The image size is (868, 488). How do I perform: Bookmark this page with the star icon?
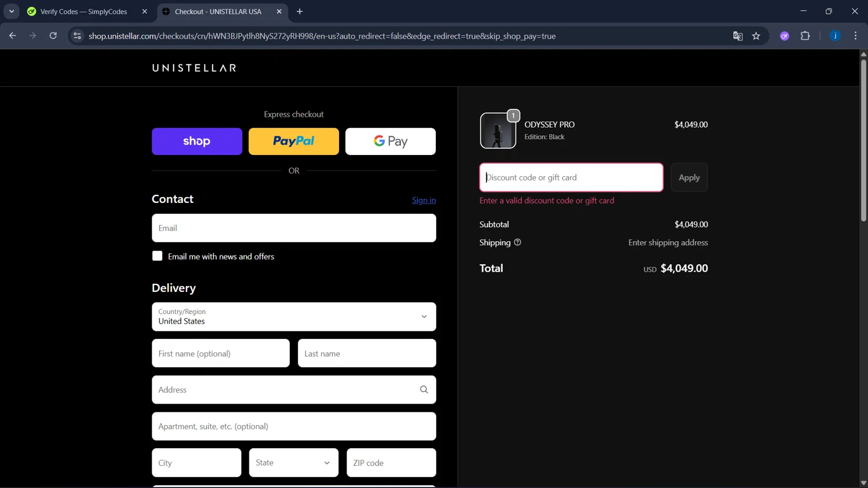tap(756, 36)
